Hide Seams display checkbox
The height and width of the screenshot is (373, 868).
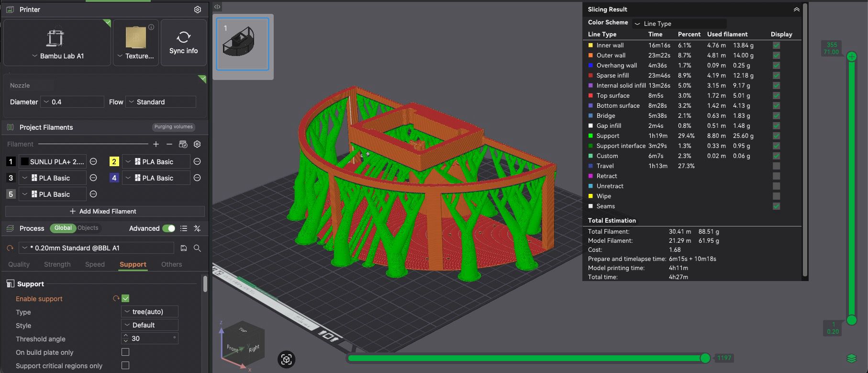coord(776,206)
